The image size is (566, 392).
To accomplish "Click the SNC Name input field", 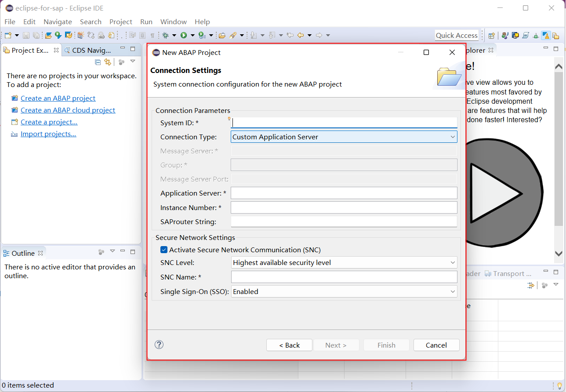I will point(344,277).
